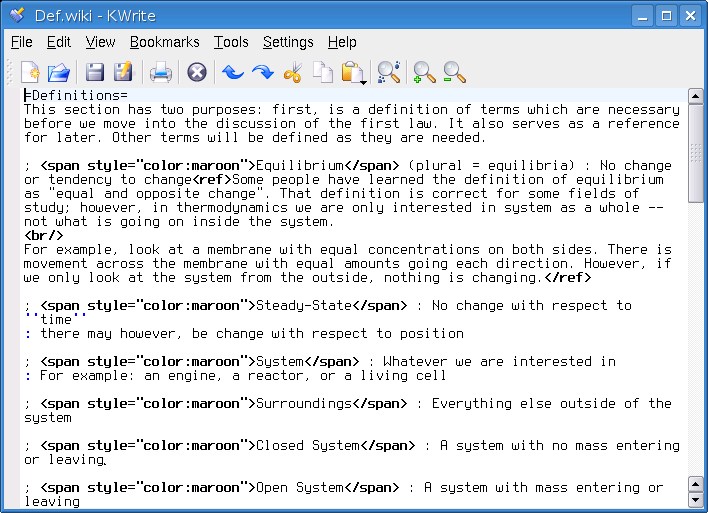Click the 'Steady-State' term

click(304, 305)
